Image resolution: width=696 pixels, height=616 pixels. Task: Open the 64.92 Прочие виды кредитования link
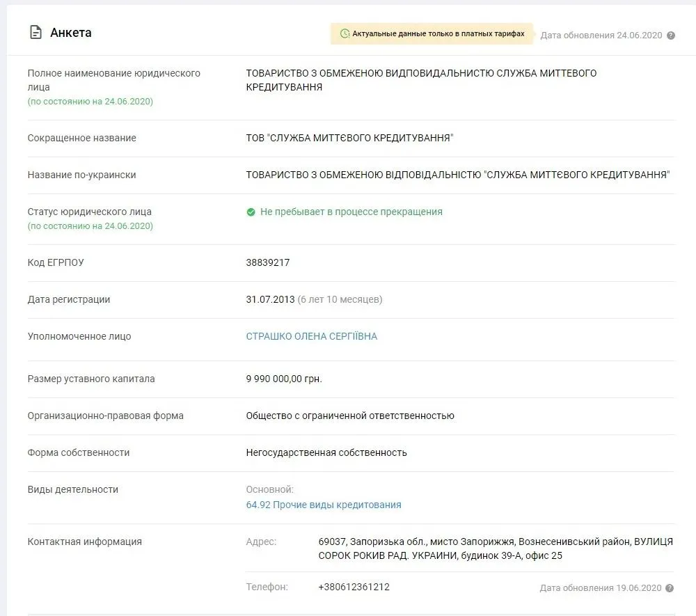coord(324,505)
